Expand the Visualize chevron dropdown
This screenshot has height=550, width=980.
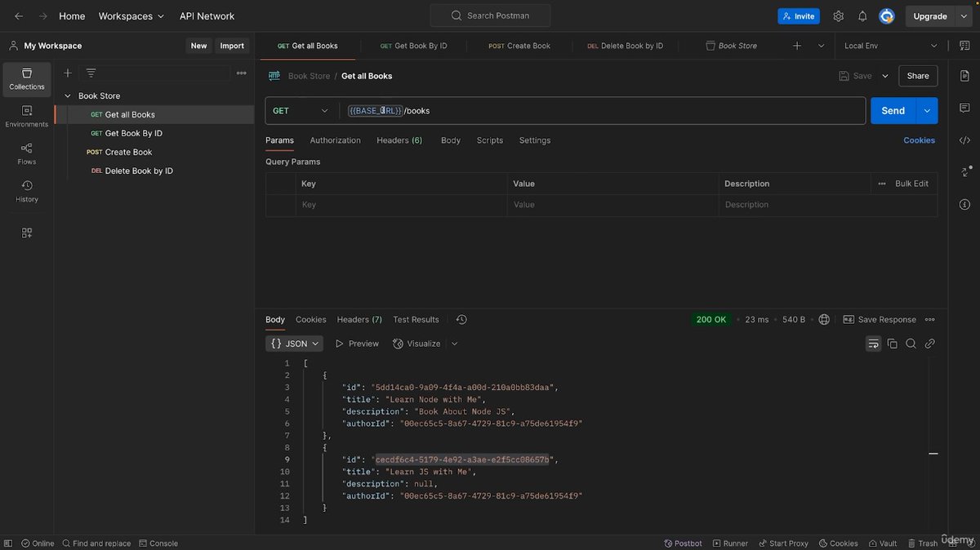(x=455, y=344)
